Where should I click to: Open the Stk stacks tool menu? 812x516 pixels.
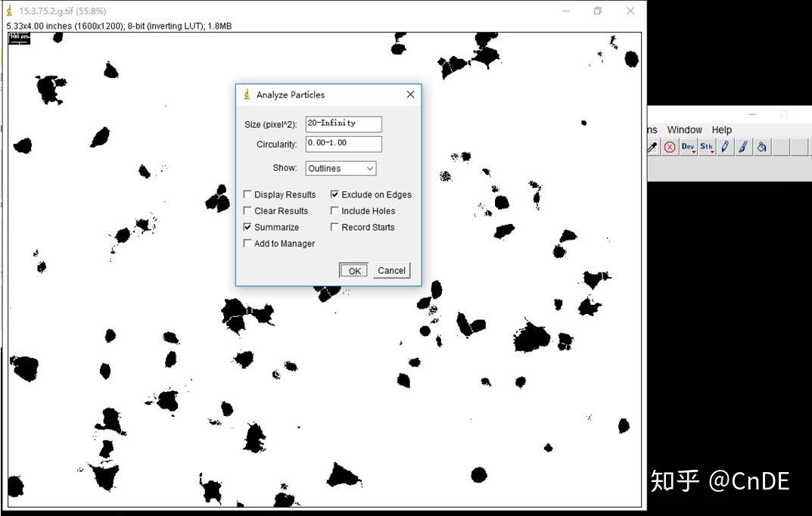pos(705,147)
